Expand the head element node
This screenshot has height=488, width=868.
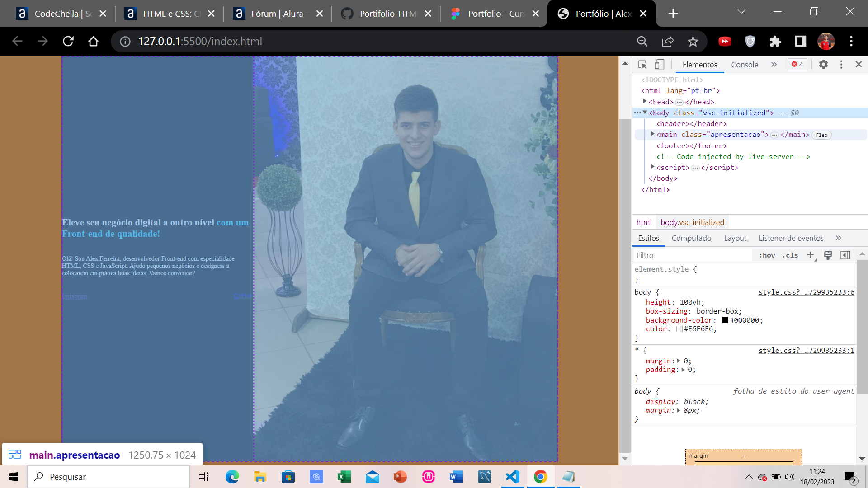[x=645, y=102]
